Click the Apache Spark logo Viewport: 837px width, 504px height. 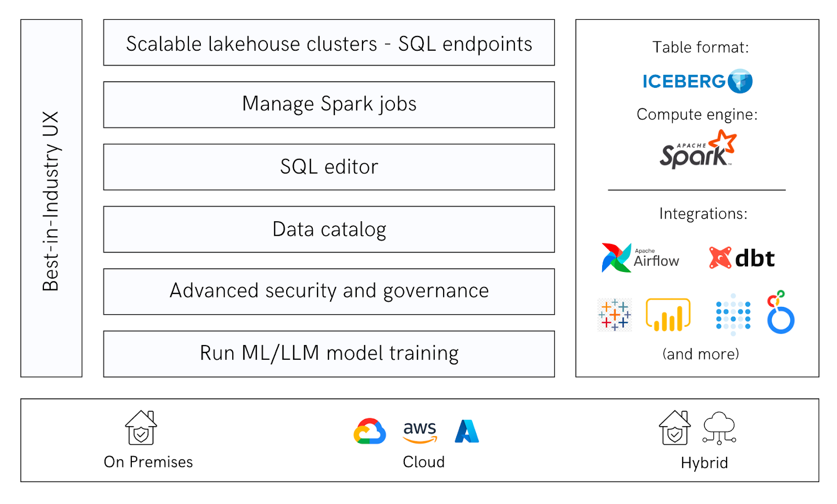pos(698,149)
